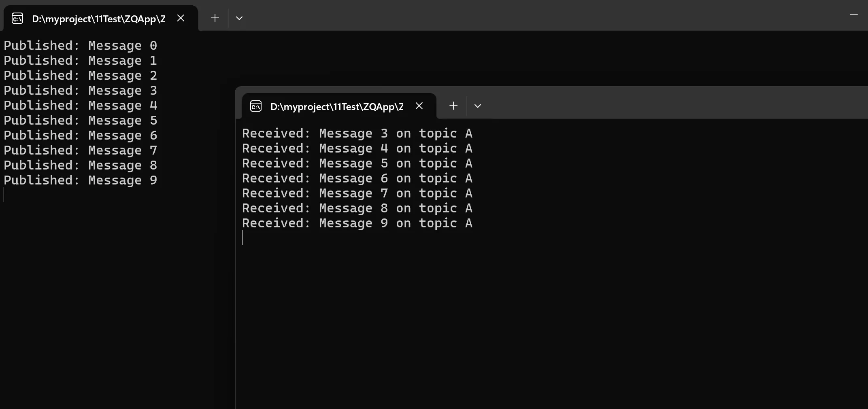Click the "Received: Message 3 on topic A" line
868x409 pixels.
click(357, 134)
